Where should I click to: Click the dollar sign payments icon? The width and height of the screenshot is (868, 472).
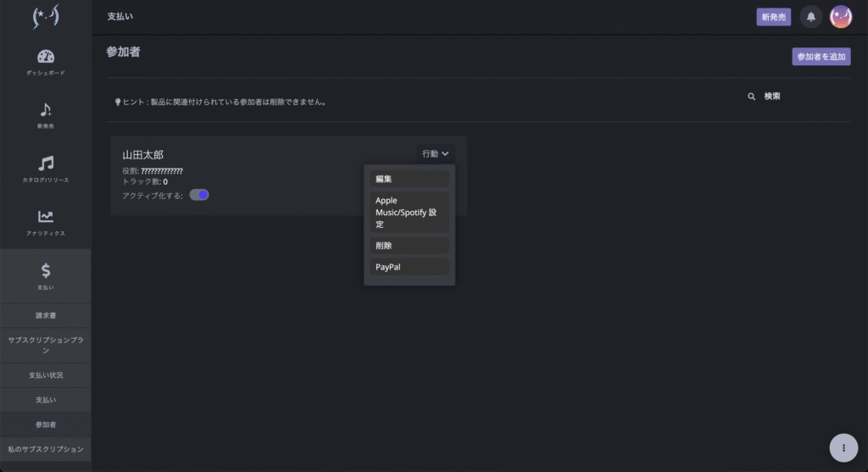[46, 270]
